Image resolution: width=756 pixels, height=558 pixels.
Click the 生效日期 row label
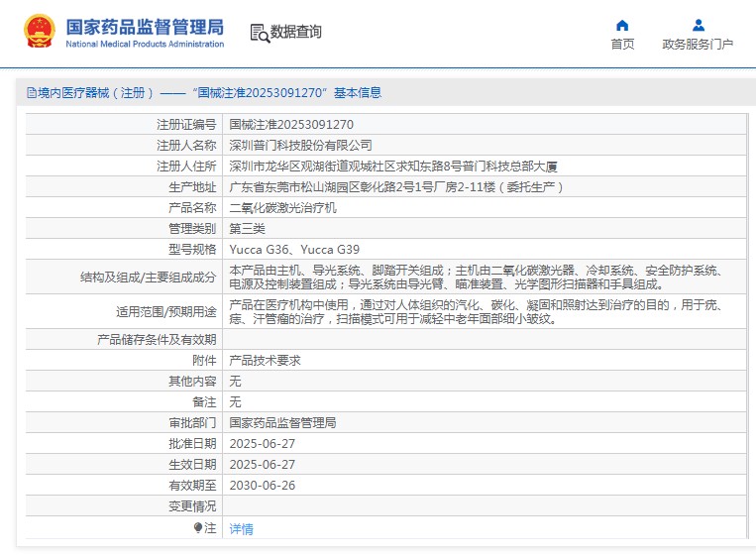[192, 465]
